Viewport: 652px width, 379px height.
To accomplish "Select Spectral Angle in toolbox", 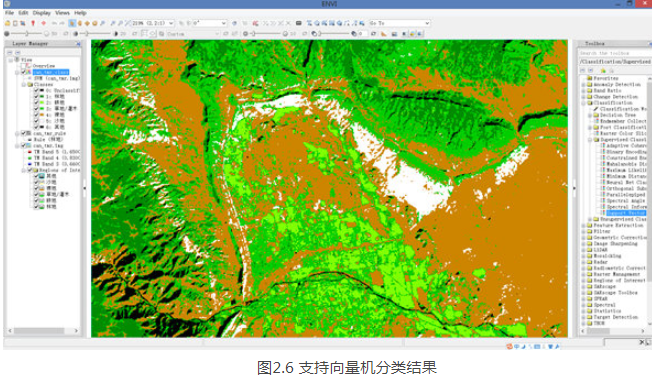I will click(626, 201).
